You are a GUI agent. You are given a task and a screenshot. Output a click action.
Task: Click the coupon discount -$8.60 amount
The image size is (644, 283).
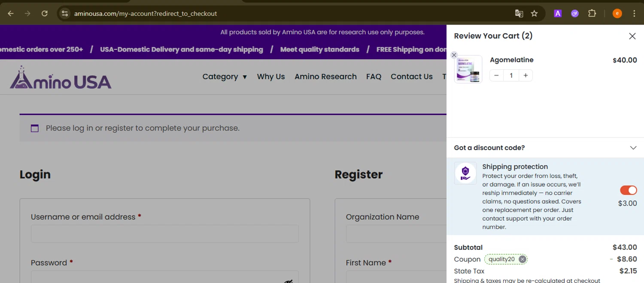pos(623,259)
